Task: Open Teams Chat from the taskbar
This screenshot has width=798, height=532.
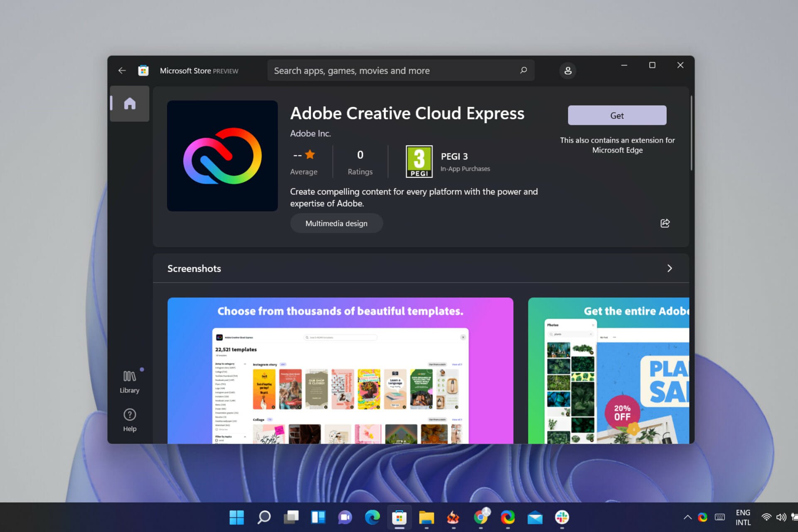Action: pos(345,517)
